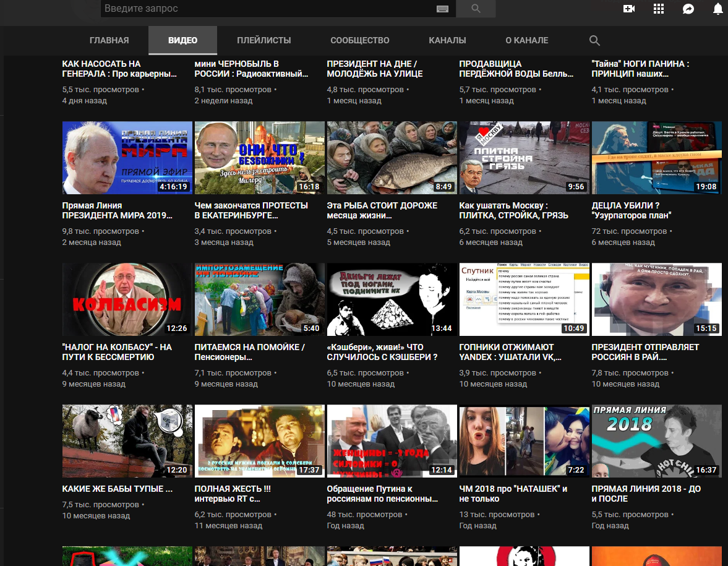
Task: Open title '«Кэшбери», живи!» ЧТО СЛУЧИЛОСЬ'
Action: coord(382,352)
